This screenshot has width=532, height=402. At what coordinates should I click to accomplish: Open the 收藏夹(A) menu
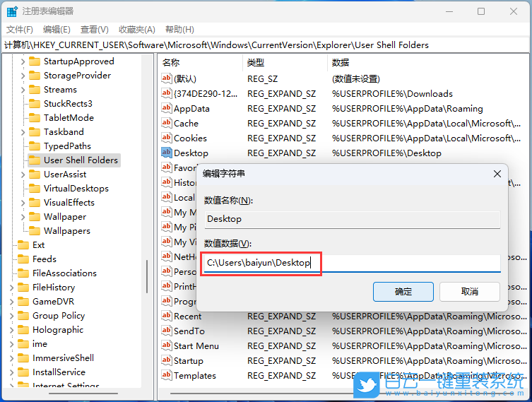point(137,30)
